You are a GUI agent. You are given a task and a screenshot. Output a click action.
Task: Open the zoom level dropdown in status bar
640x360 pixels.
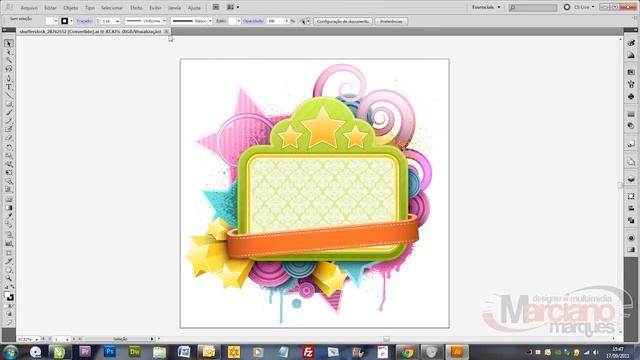[x=36, y=339]
